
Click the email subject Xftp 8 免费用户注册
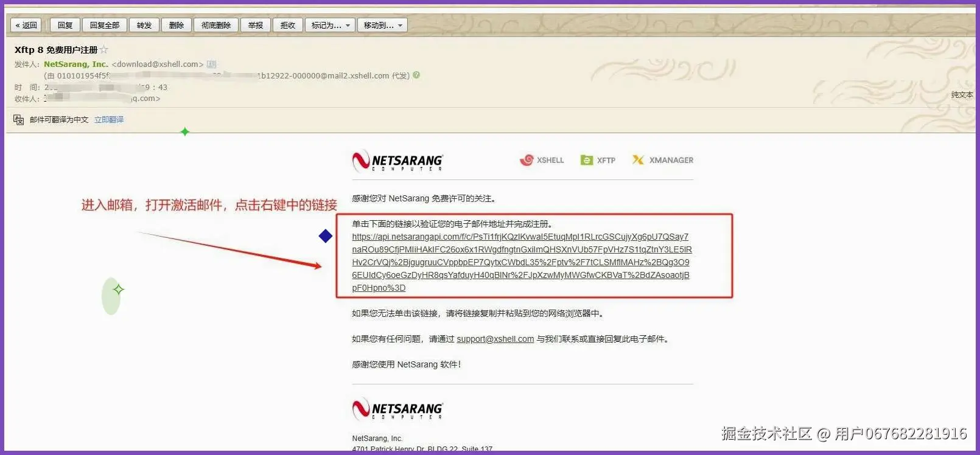point(56,50)
